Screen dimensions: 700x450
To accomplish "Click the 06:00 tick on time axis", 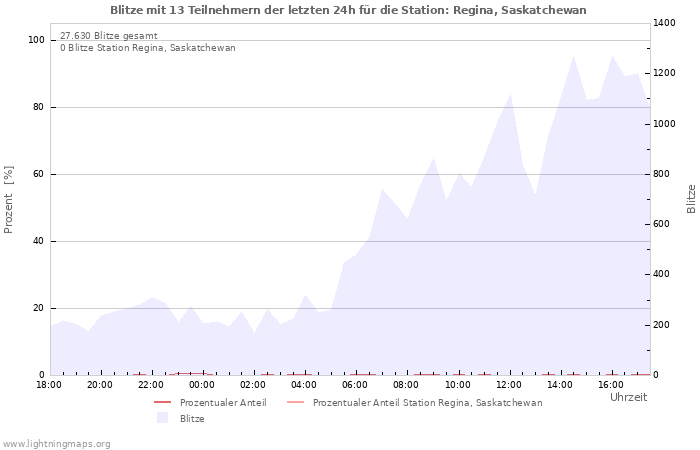I will [x=355, y=385].
